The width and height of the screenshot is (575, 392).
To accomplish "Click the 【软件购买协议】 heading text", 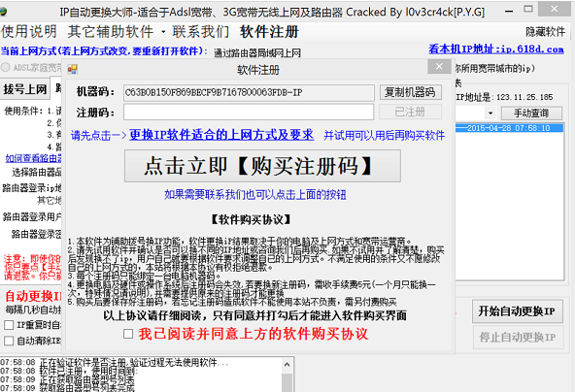I will tap(252, 220).
